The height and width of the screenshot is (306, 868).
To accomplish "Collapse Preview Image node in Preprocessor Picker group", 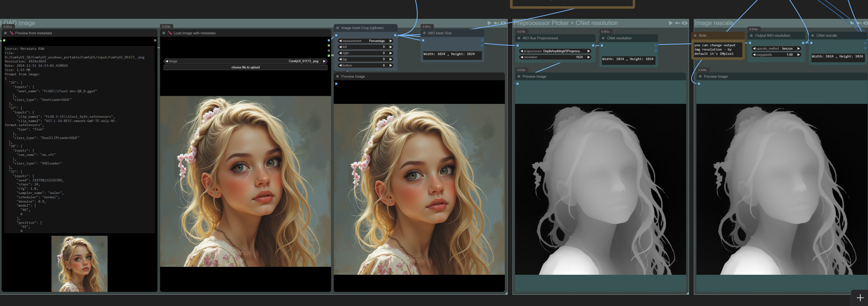I will (x=519, y=76).
